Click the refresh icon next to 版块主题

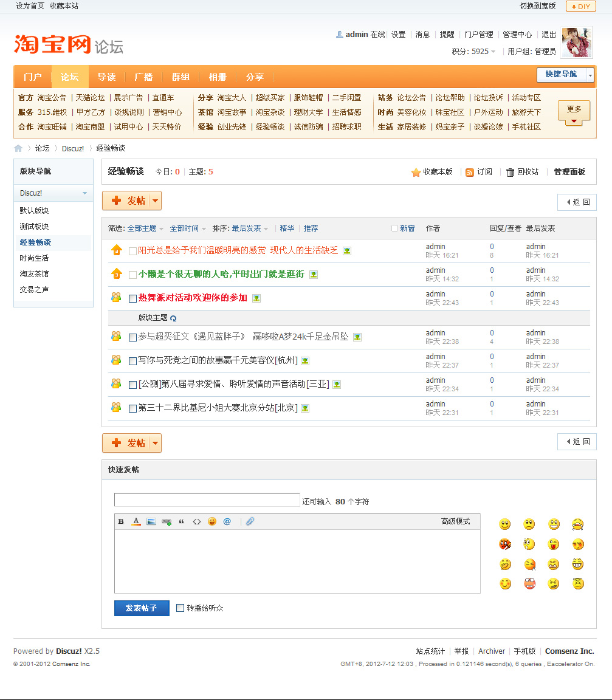coord(173,318)
